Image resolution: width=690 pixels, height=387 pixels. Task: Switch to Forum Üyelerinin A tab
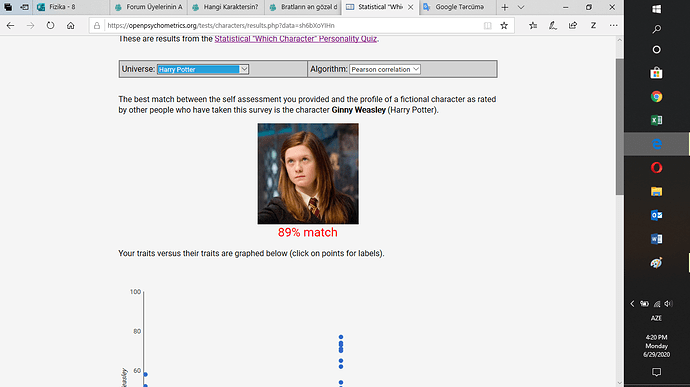tap(148, 7)
